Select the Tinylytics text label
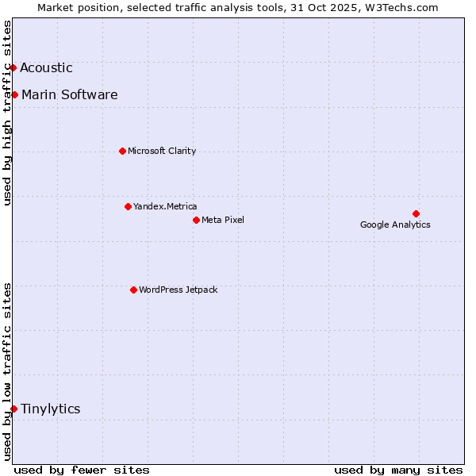Screen dimensions: 476x476 point(50,409)
